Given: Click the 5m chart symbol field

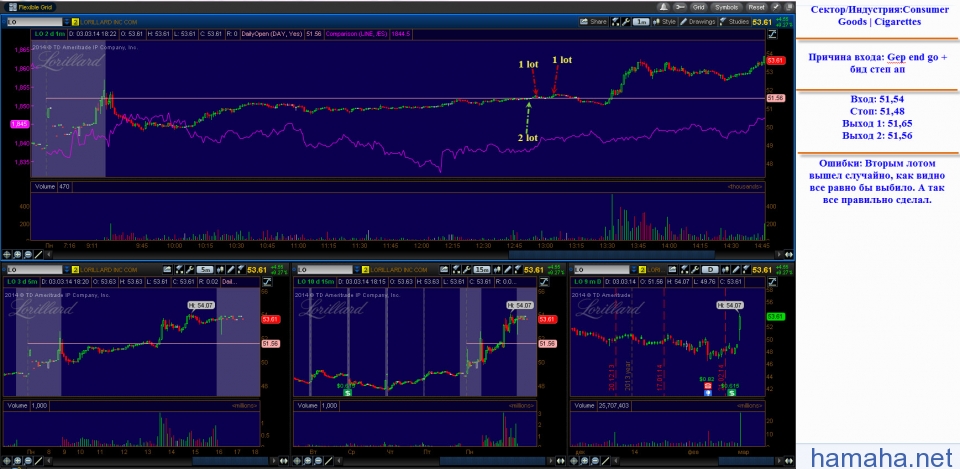Looking at the screenshot, I should pos(35,269).
